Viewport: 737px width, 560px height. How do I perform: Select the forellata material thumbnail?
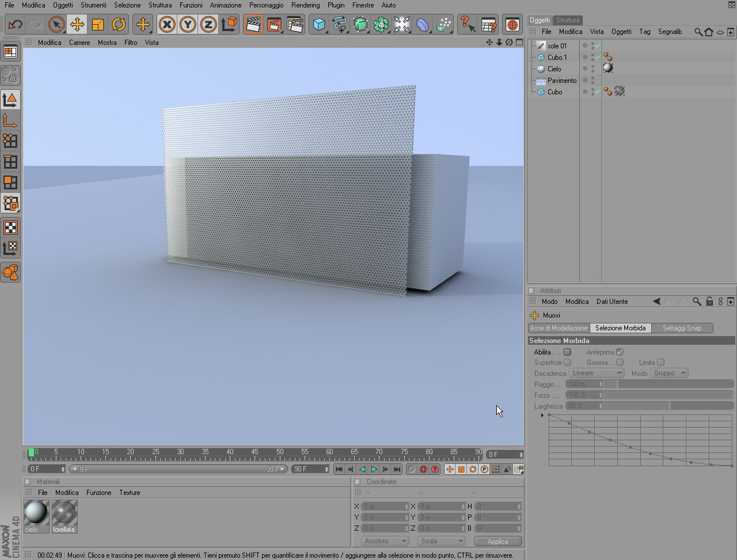click(x=64, y=516)
